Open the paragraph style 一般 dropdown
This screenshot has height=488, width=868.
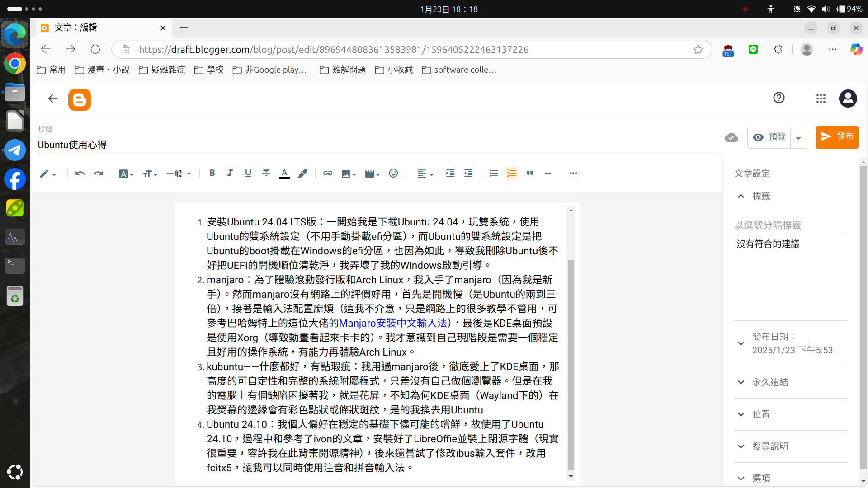[x=179, y=174]
